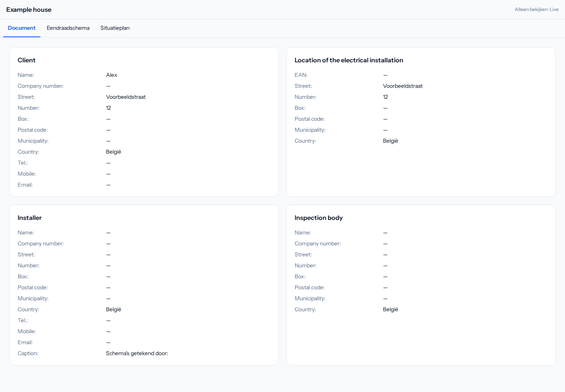Click the Example house title
Screen dimensions: 565x392
29,10
